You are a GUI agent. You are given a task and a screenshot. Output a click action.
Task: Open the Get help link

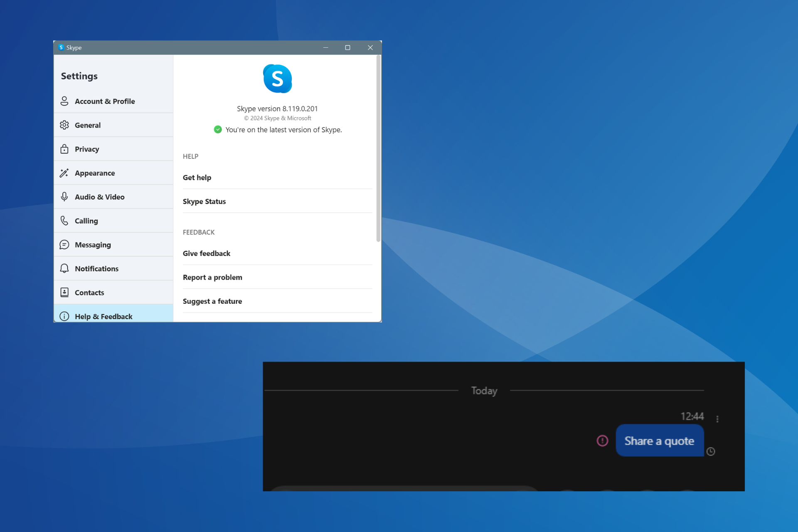[x=277, y=177]
